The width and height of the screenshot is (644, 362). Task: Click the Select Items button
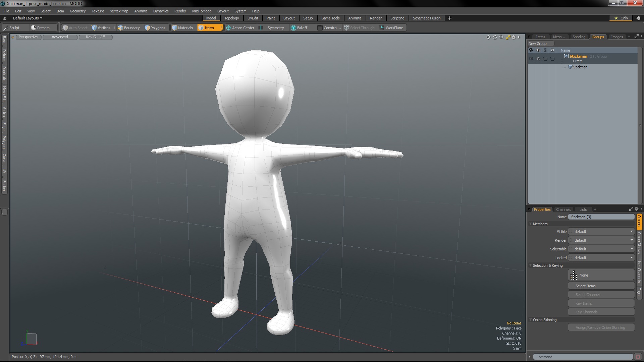tap(601, 286)
